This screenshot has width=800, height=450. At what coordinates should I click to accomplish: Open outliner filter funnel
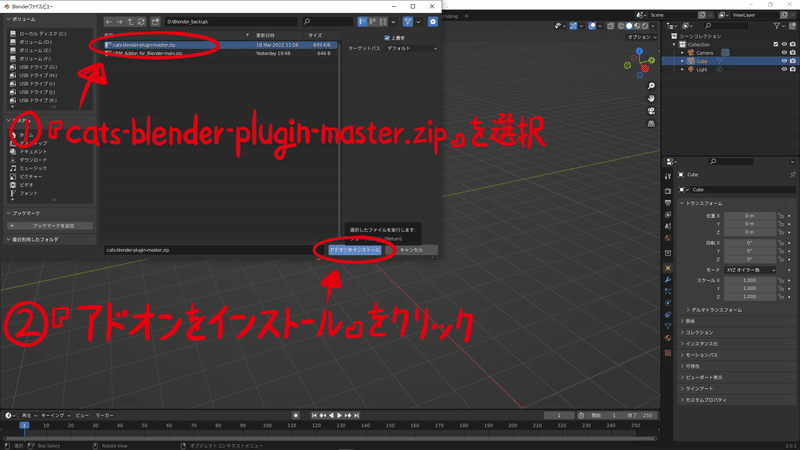pyautogui.click(x=777, y=26)
